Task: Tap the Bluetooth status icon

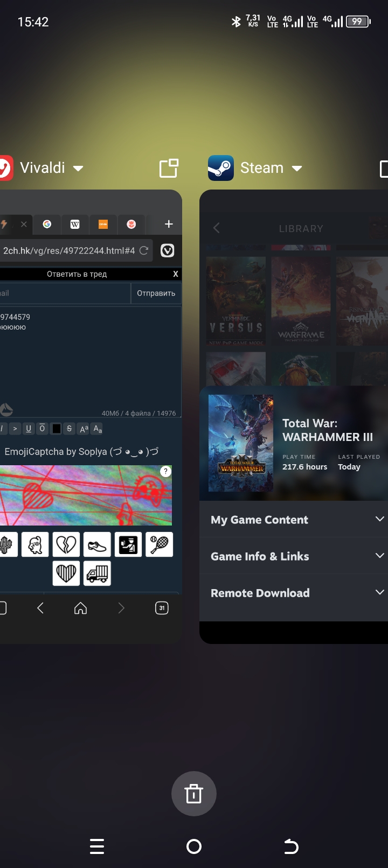Action: pyautogui.click(x=236, y=22)
